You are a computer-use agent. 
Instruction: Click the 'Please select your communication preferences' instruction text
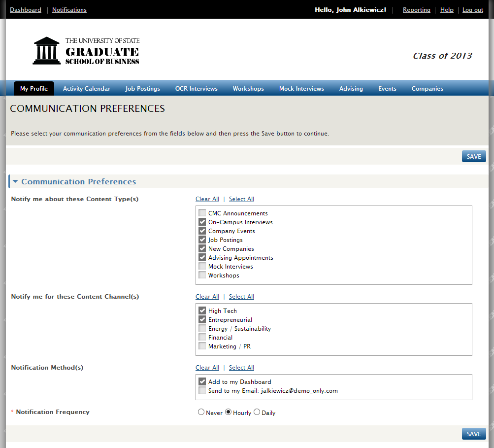click(x=170, y=134)
